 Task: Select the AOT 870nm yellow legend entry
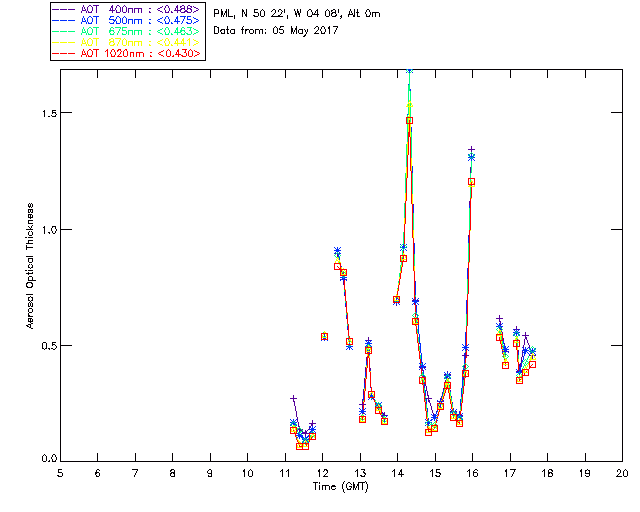pos(127,42)
